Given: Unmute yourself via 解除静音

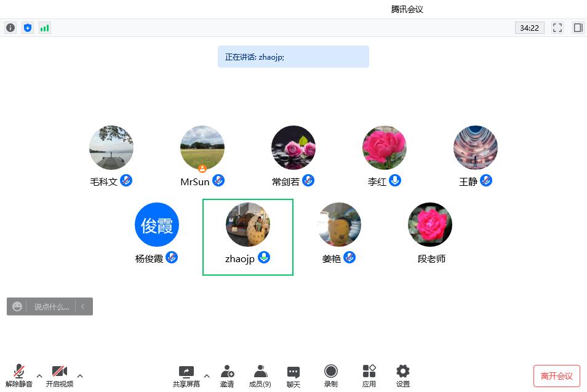Looking at the screenshot, I should click(18, 375).
